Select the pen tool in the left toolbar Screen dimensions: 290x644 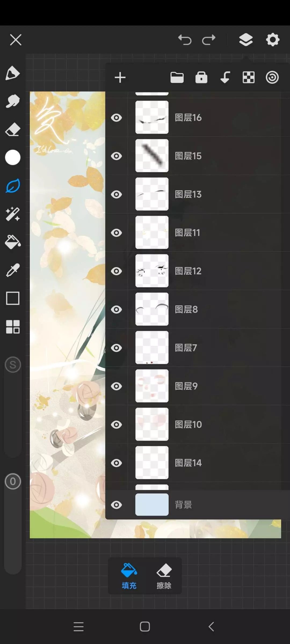tap(13, 73)
